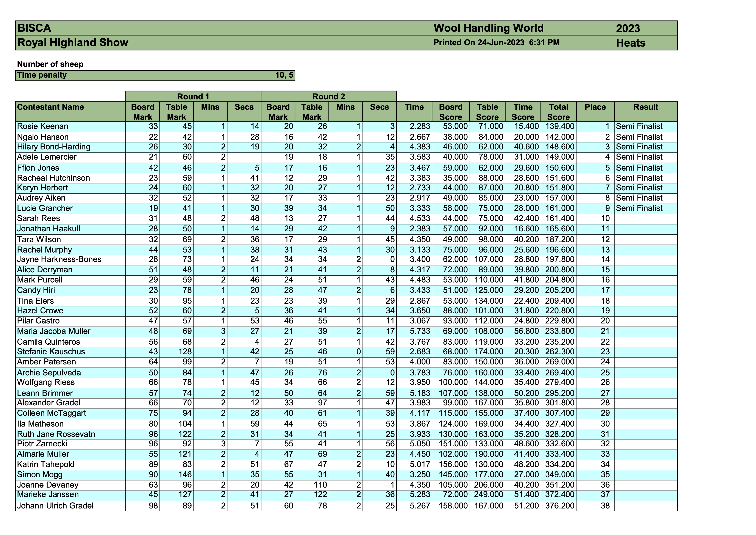Click the Total Score column header
Screen dimensions: 756x535
click(558, 112)
